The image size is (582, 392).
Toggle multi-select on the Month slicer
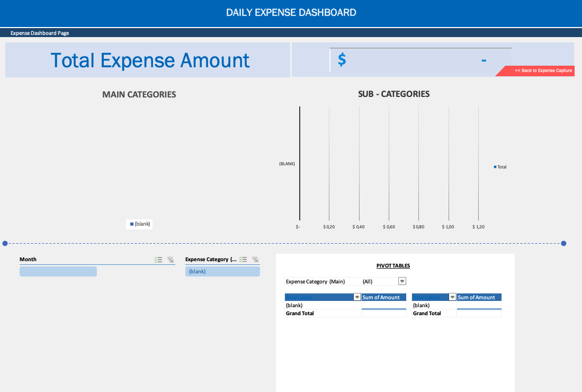[x=158, y=260]
